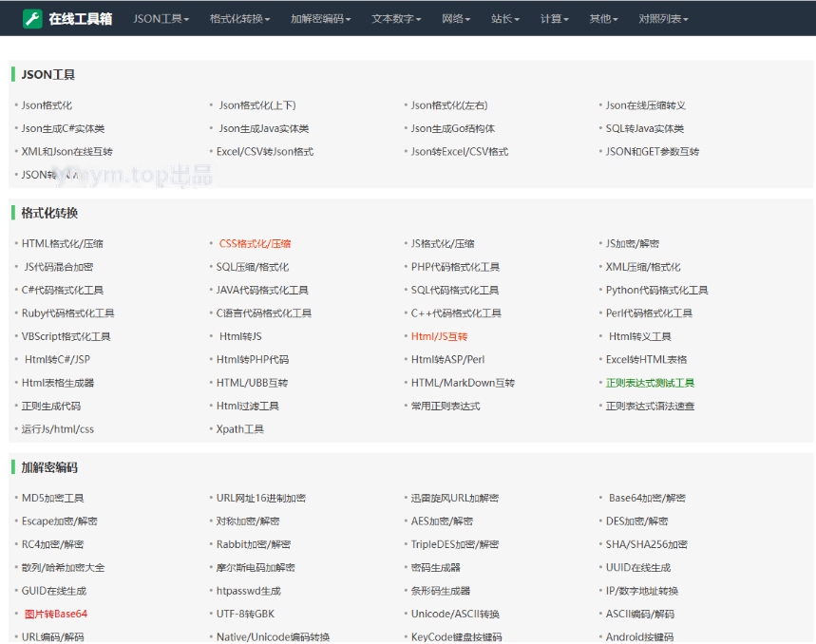Click the 在线工具箱 site title
The image size is (816, 644).
tap(81, 19)
